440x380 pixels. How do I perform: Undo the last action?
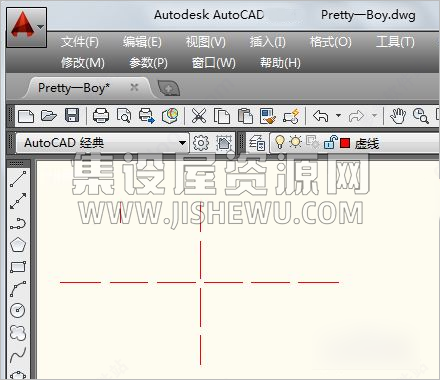pyautogui.click(x=321, y=116)
